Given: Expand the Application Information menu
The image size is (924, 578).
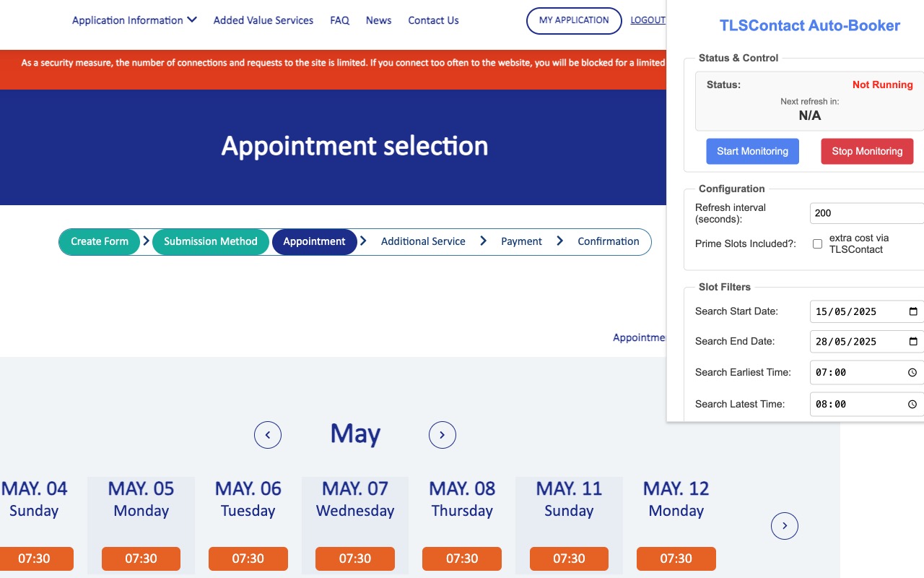Looking at the screenshot, I should (134, 20).
